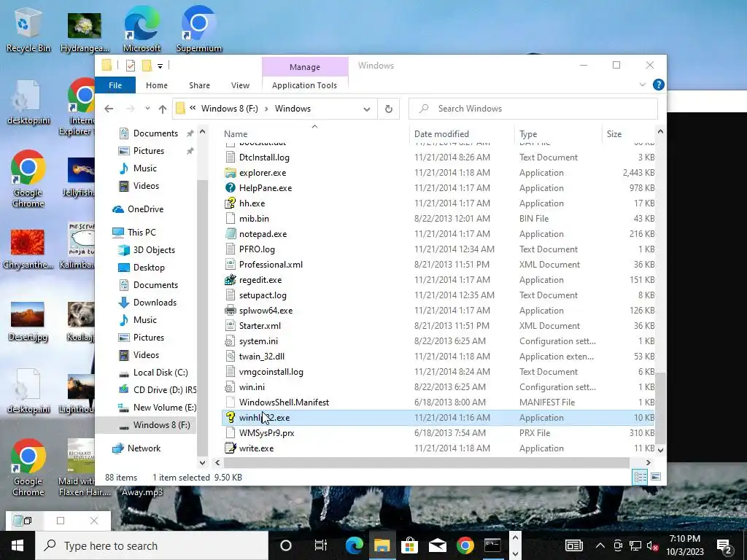The image size is (747, 560).
Task: Open address bar history dropdown
Action: pyautogui.click(x=366, y=109)
